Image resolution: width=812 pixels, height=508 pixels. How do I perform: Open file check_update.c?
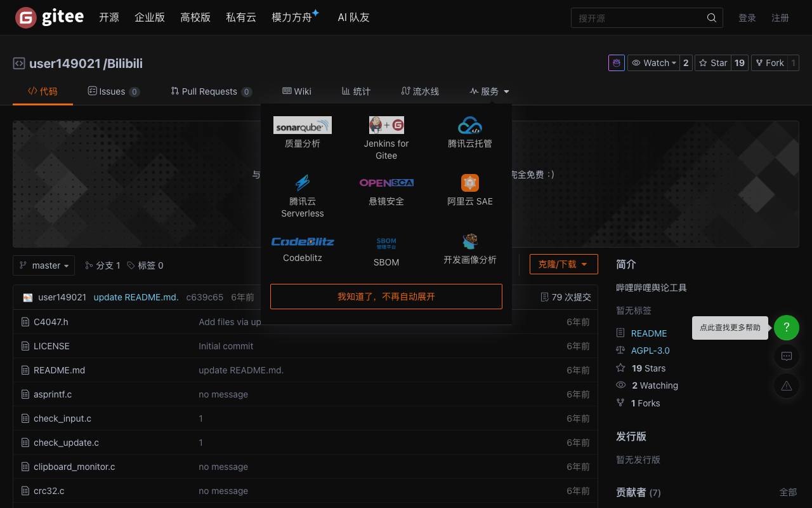(66, 443)
